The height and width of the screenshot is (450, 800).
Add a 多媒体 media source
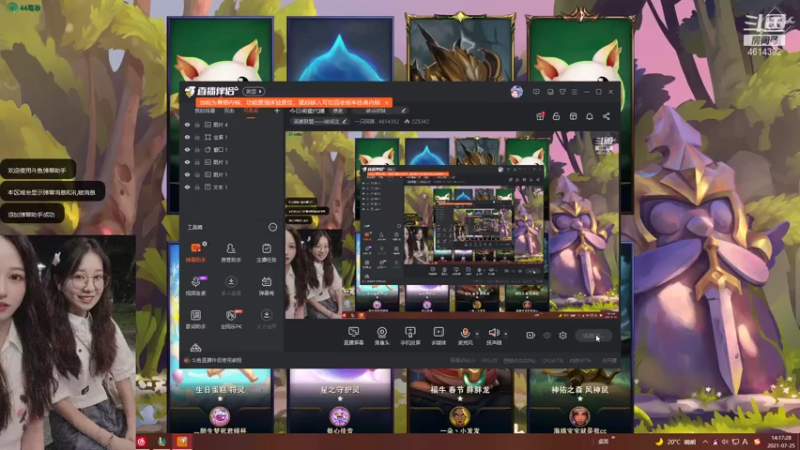438,336
